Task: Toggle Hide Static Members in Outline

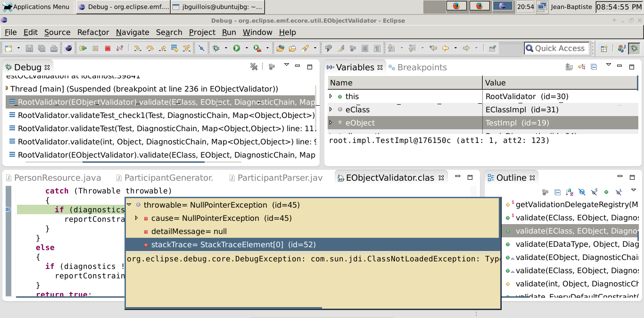Action: (x=594, y=192)
